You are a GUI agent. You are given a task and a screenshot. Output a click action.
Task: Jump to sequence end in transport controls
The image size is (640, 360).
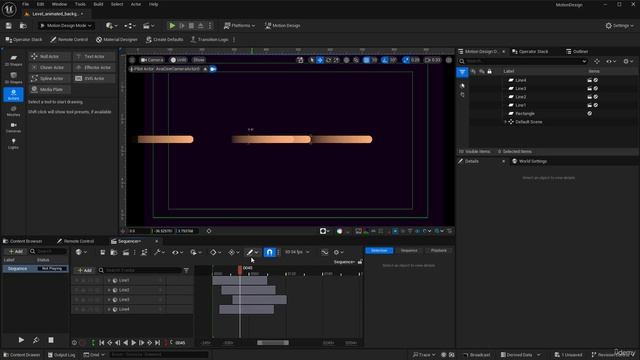tap(158, 343)
